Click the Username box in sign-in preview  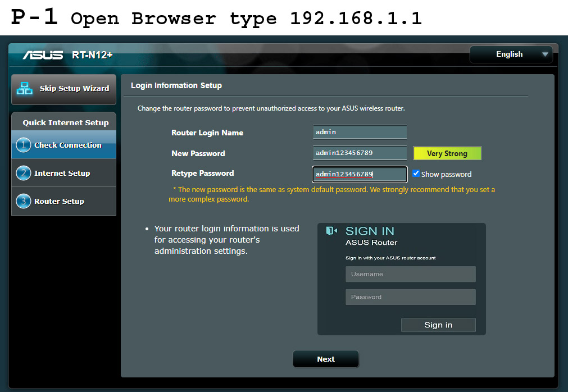pyautogui.click(x=410, y=274)
